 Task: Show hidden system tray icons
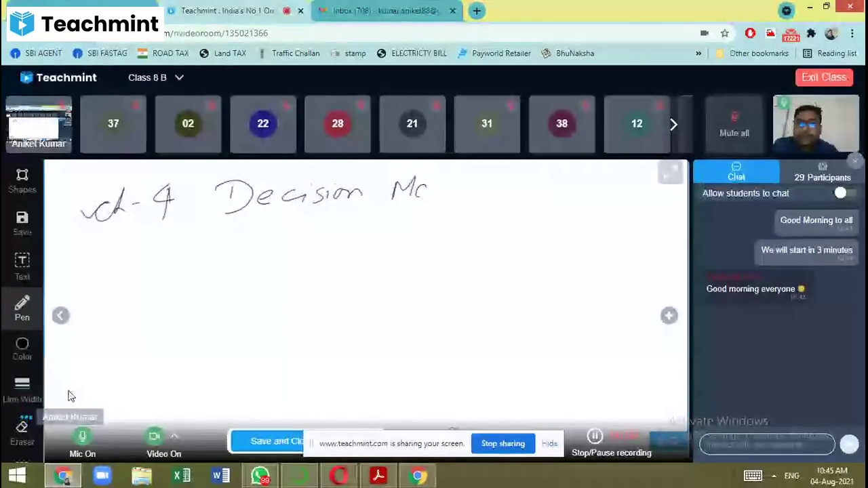[774, 476]
